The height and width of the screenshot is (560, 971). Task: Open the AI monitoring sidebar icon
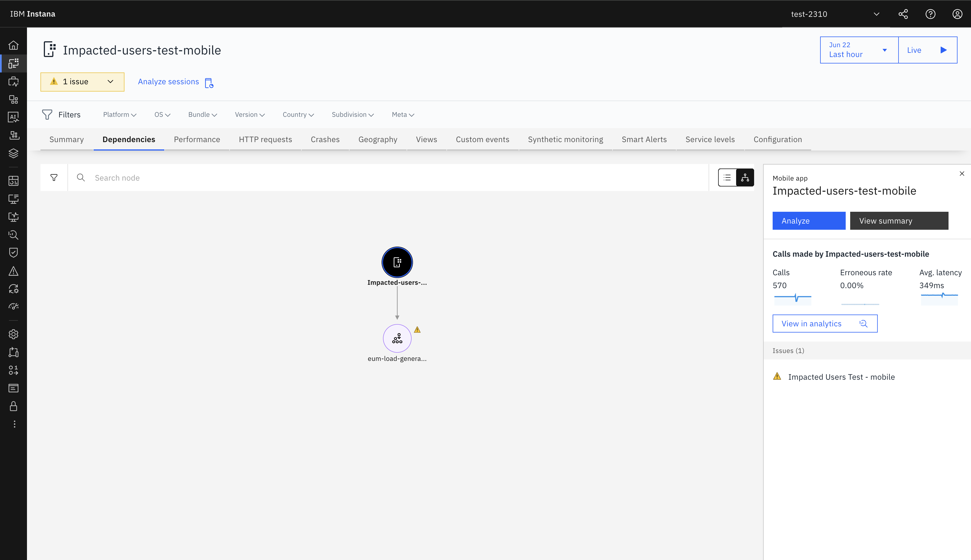13,117
